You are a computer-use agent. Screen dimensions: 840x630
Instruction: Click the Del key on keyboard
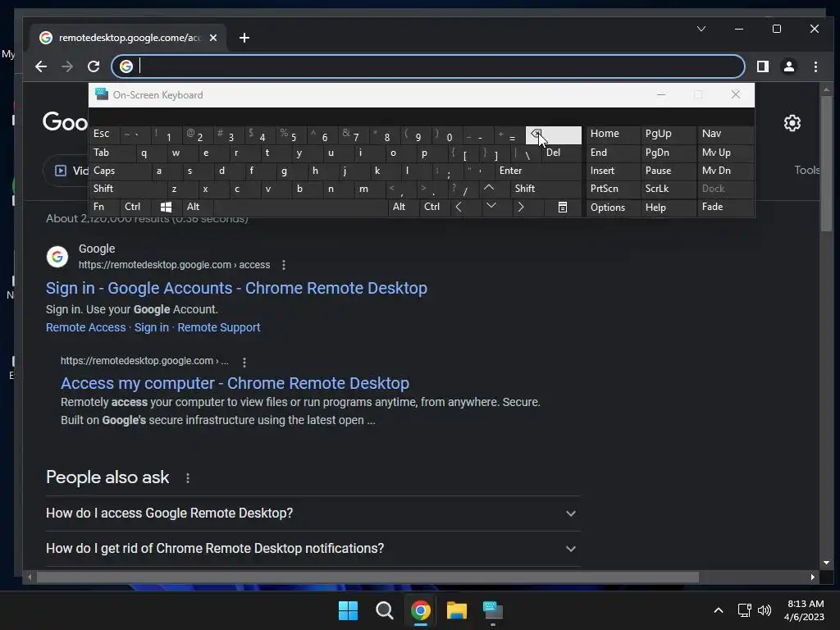[561, 153]
